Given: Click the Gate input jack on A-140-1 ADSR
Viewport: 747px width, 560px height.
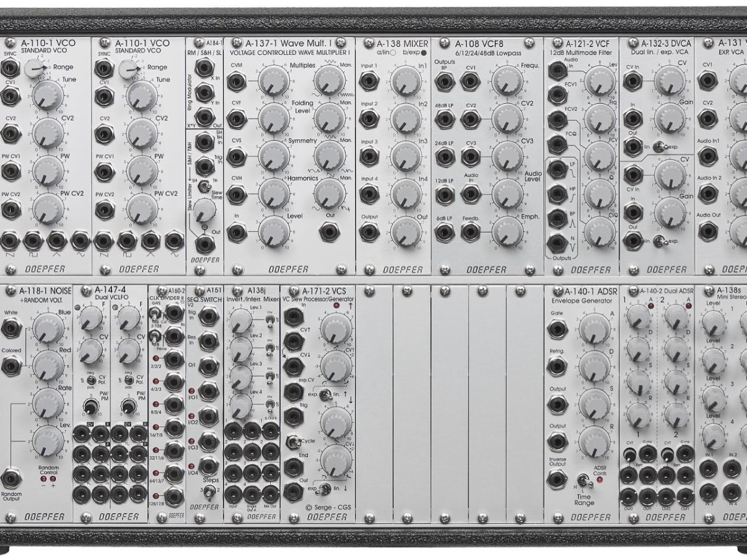Looking at the screenshot, I should (557, 329).
